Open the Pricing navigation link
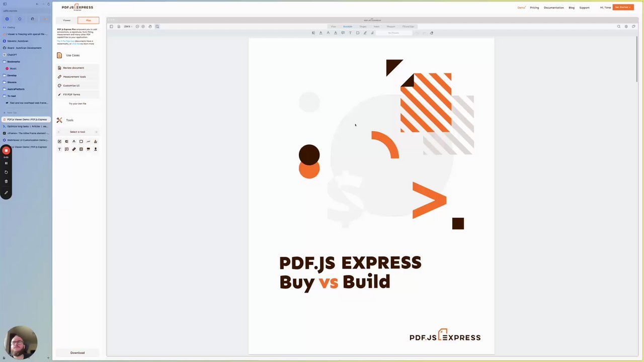The image size is (644, 362). (534, 8)
